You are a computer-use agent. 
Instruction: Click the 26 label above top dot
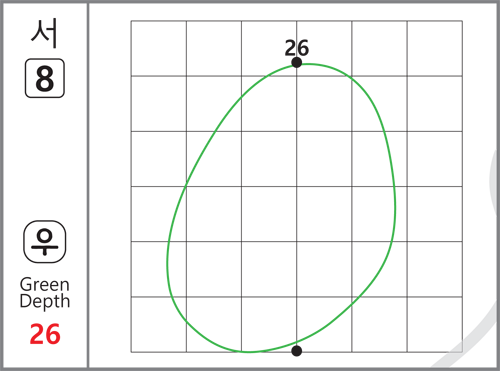pyautogui.click(x=297, y=48)
